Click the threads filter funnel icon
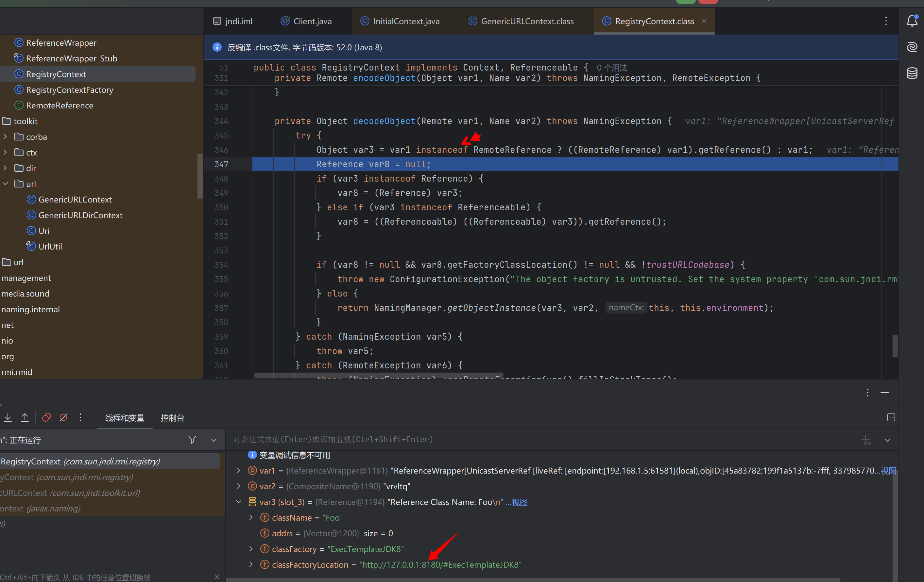Image resolution: width=924 pixels, height=582 pixels. (192, 440)
